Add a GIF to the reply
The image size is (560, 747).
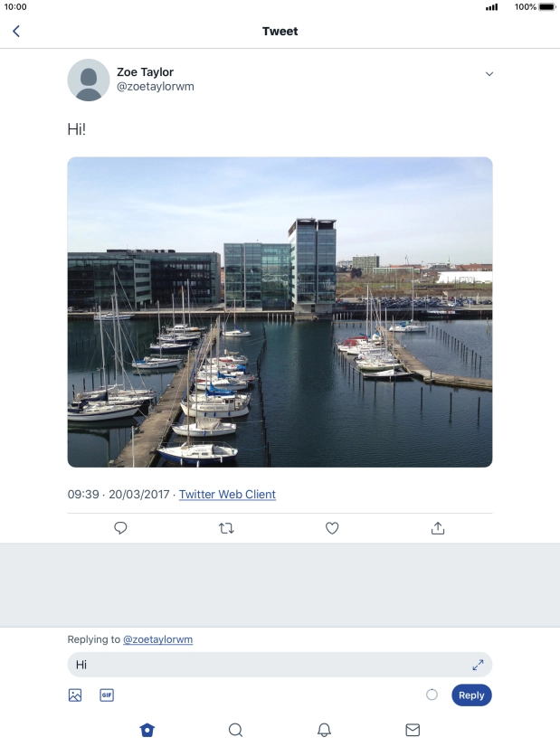click(x=107, y=695)
